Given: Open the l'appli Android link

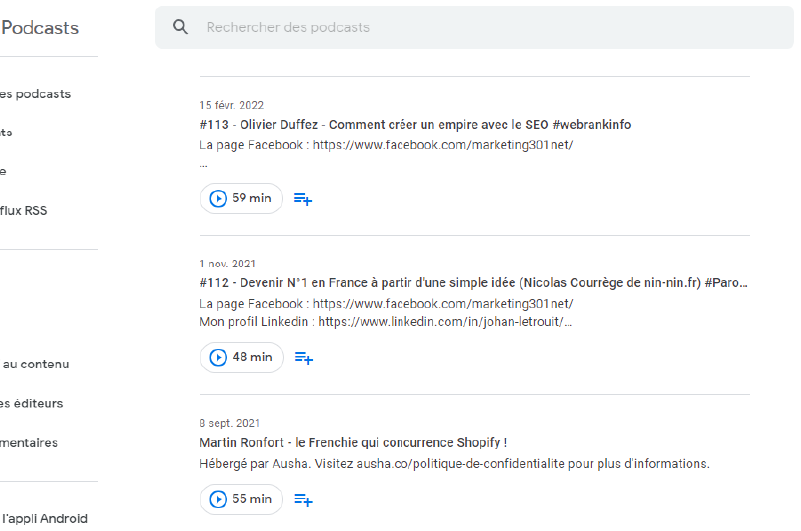Looking at the screenshot, I should tap(44, 519).
